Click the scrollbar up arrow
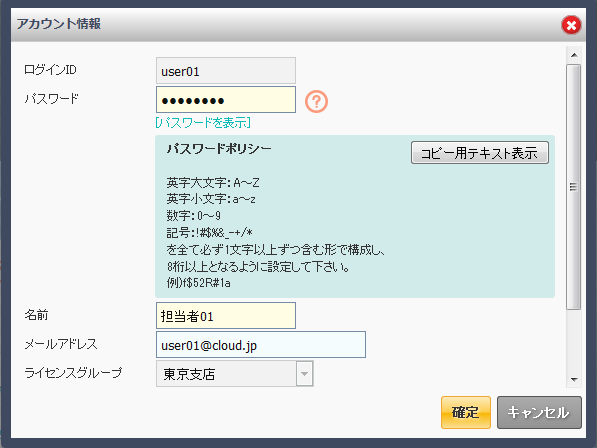The width and height of the screenshot is (597, 448). point(574,56)
